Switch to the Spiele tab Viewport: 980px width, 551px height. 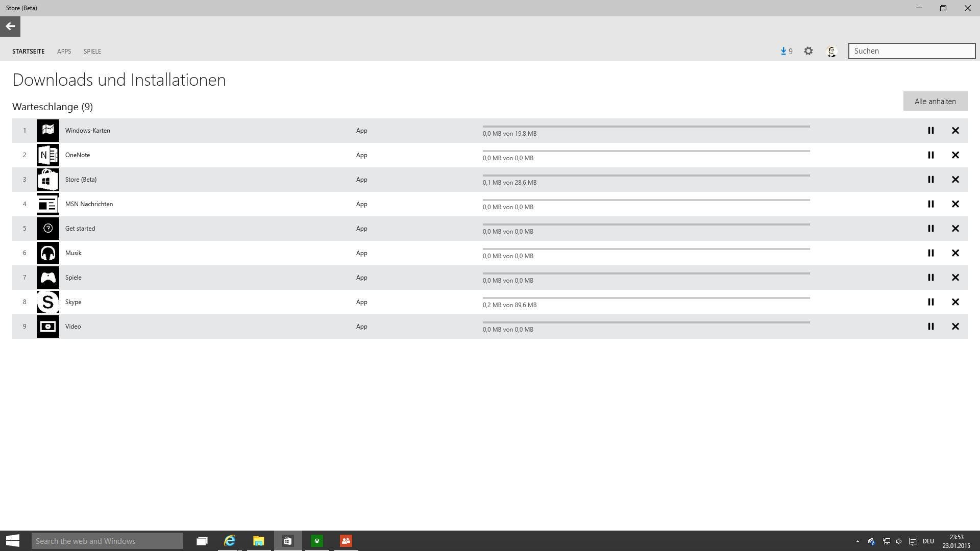click(x=92, y=52)
